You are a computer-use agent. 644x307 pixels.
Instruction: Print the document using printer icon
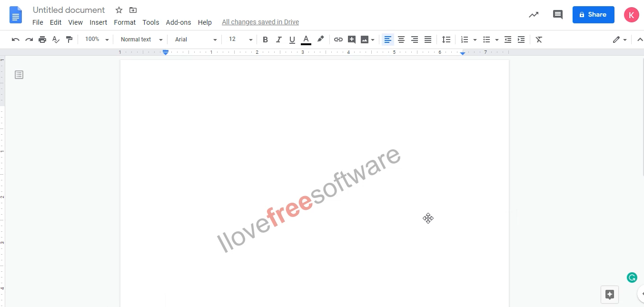pyautogui.click(x=42, y=40)
